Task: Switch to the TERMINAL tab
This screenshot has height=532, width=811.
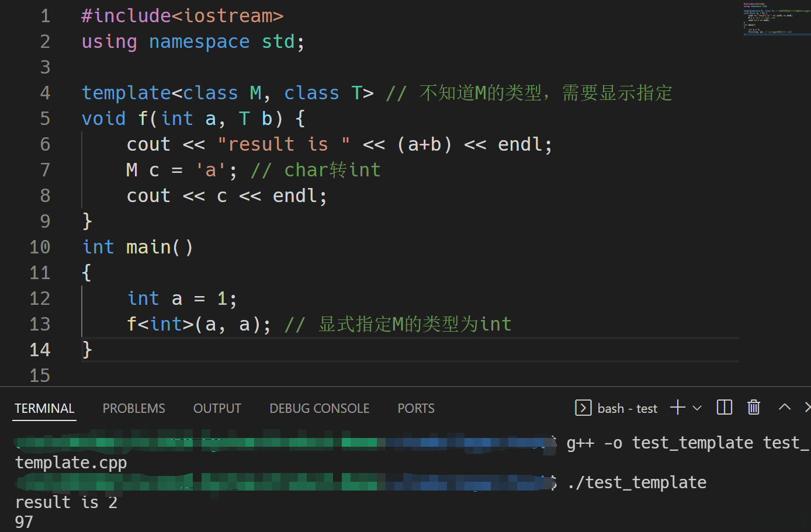Action: click(44, 408)
